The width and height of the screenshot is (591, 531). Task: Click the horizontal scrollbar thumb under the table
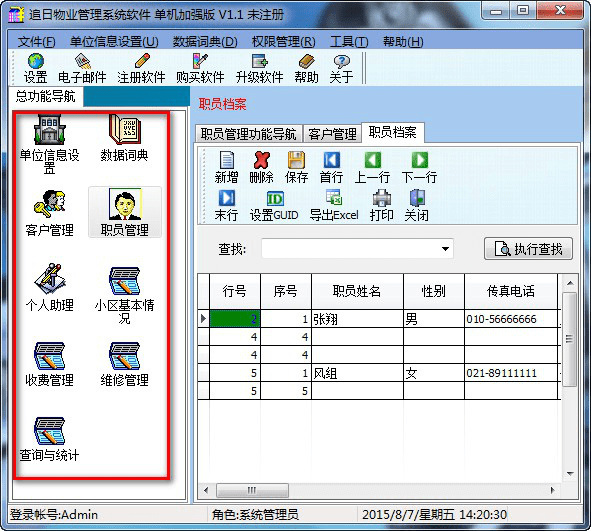coord(252,490)
